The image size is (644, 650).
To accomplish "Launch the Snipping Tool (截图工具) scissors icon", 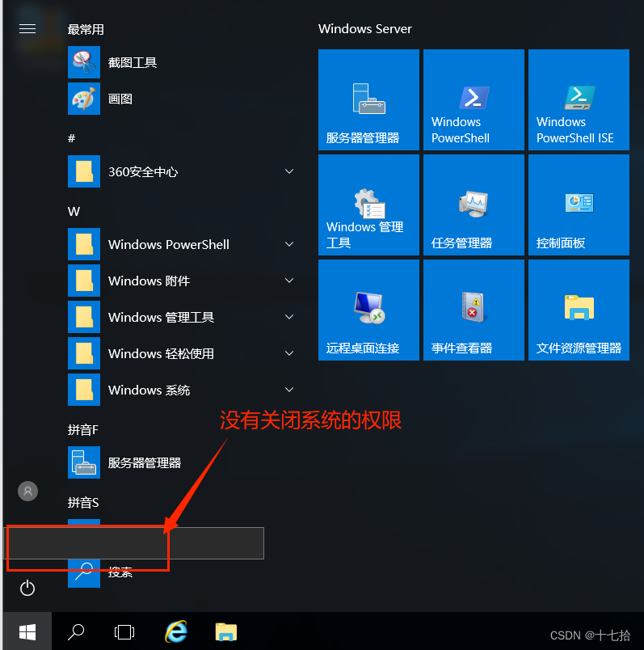I will (84, 62).
